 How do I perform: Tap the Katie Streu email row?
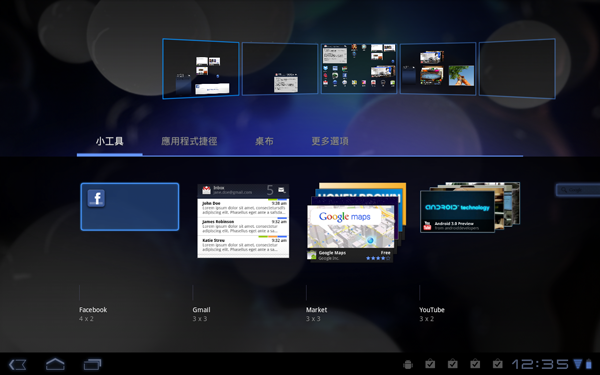(x=243, y=245)
